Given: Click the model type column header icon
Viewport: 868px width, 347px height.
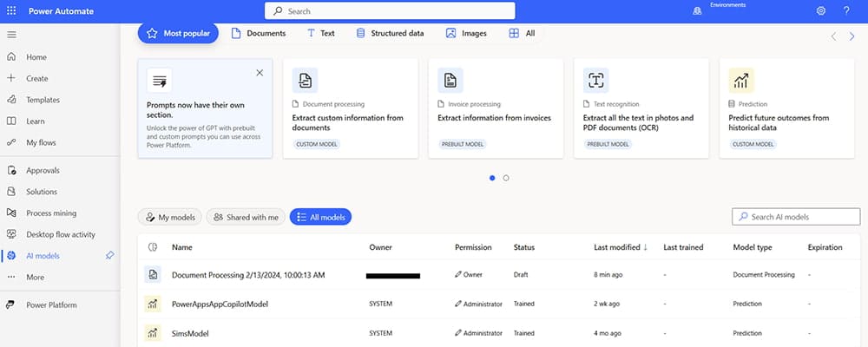Looking at the screenshot, I should click(x=152, y=247).
